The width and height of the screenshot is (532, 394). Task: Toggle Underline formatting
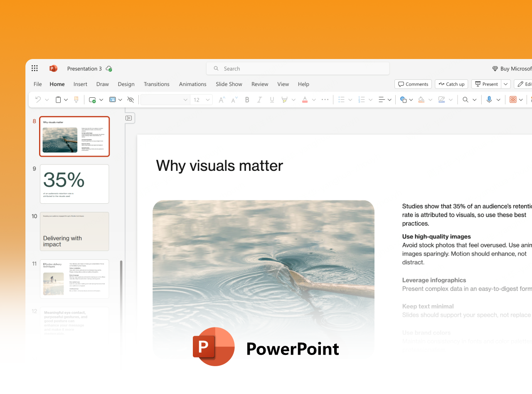pyautogui.click(x=272, y=100)
